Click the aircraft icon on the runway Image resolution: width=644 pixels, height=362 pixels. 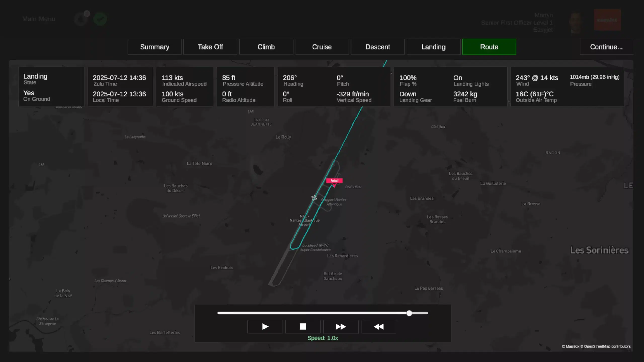(x=314, y=198)
